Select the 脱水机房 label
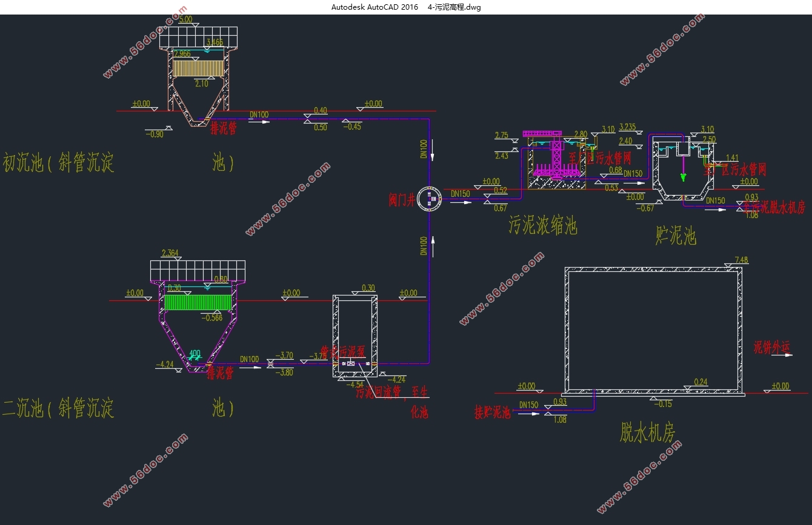 coord(648,432)
